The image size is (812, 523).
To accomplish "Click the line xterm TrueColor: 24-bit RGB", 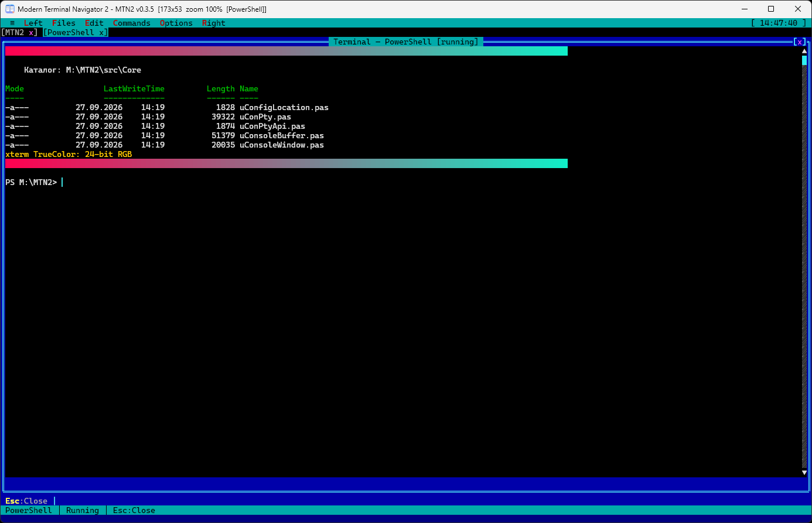I will click(69, 154).
